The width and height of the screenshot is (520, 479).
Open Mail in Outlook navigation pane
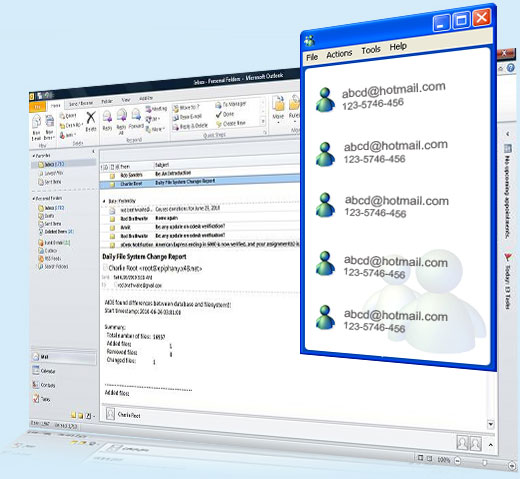click(63, 357)
